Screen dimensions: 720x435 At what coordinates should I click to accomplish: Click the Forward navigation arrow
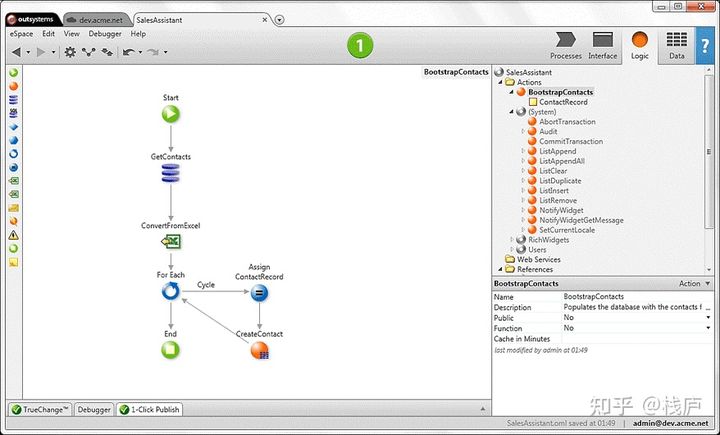[x=41, y=52]
